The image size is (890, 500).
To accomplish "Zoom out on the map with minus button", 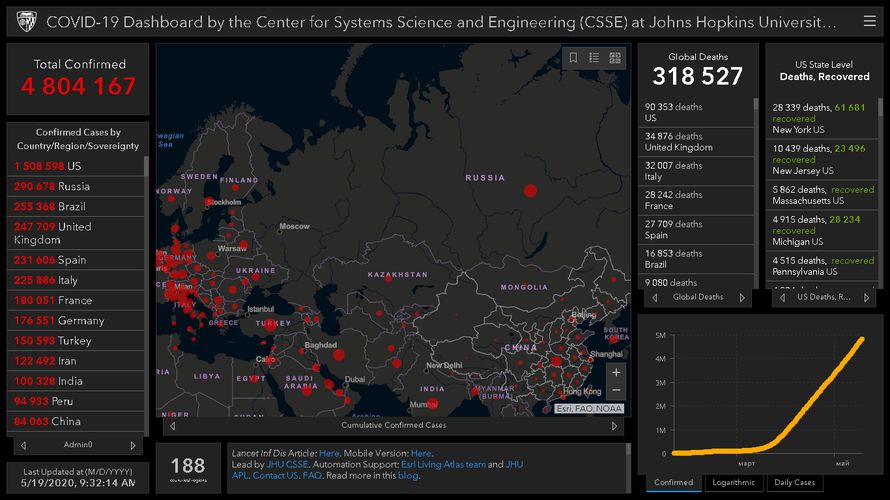I will (615, 390).
